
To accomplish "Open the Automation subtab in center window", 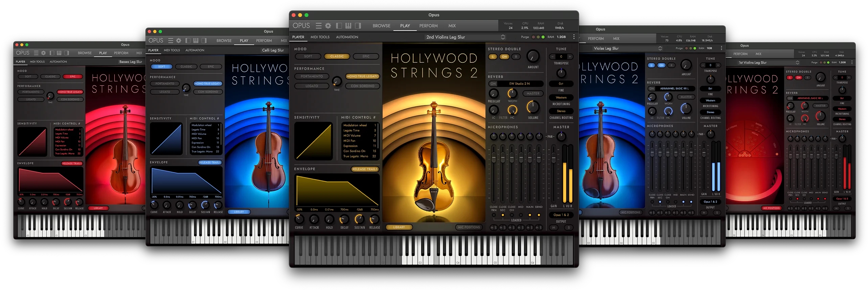I will [347, 37].
